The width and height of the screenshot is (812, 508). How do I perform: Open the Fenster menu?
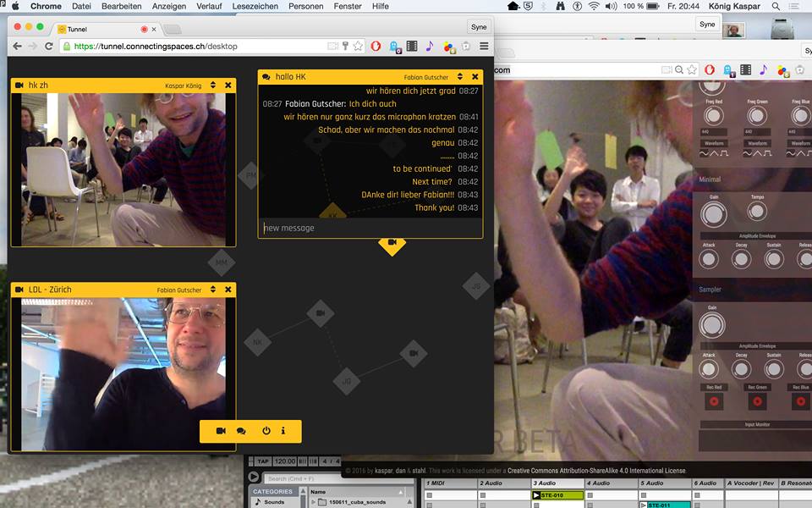pyautogui.click(x=348, y=6)
